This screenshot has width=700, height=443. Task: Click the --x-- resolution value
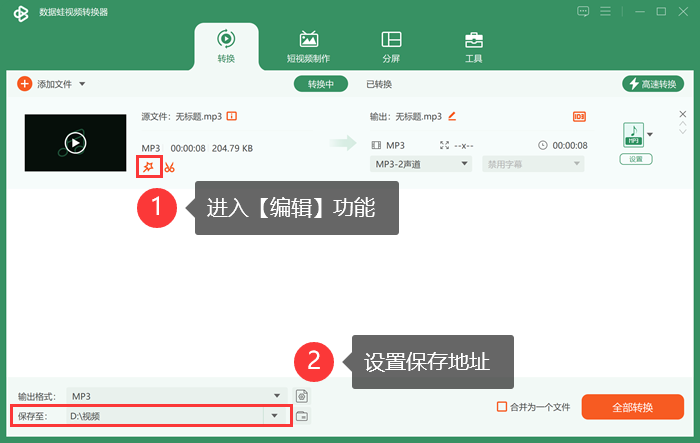tap(463, 146)
